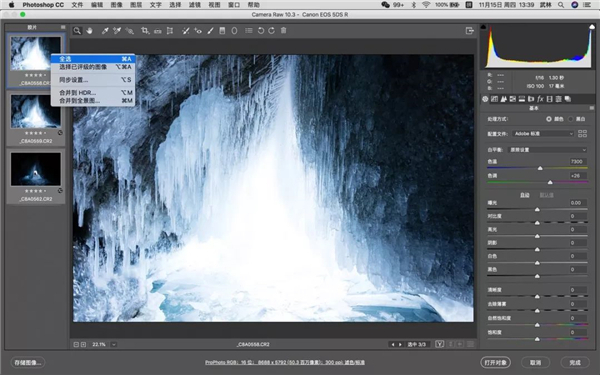Toggle shadow clipping warning in histogram
600x375 pixels.
pyautogui.click(x=483, y=27)
